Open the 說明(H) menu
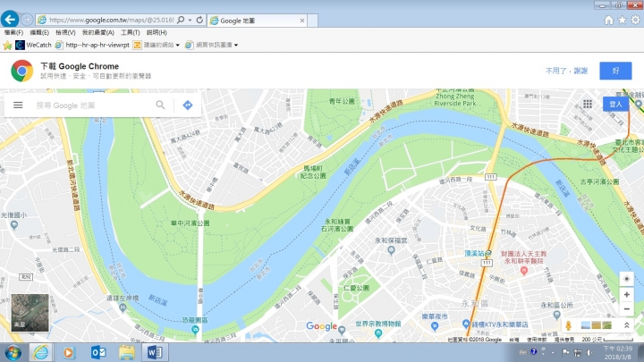The height and width of the screenshot is (362, 644). point(157,32)
